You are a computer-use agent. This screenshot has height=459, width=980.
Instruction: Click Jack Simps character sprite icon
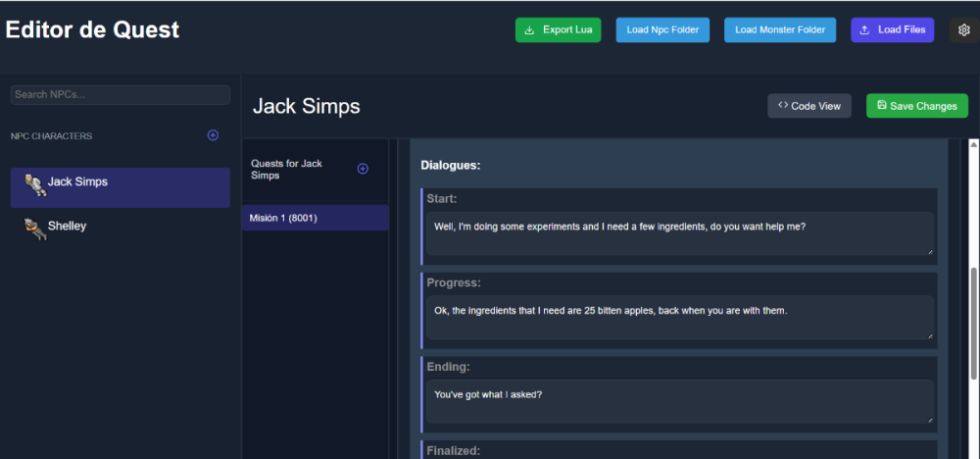click(34, 184)
